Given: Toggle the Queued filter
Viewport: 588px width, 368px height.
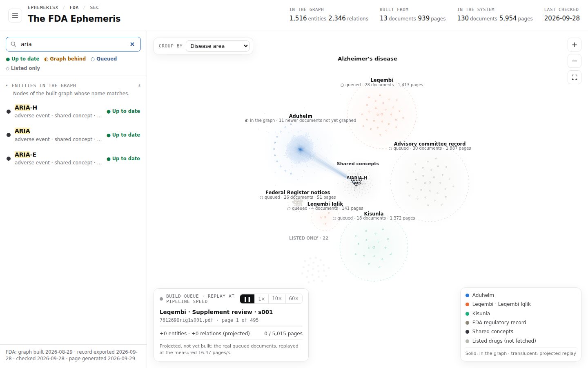Looking at the screenshot, I should point(104,59).
